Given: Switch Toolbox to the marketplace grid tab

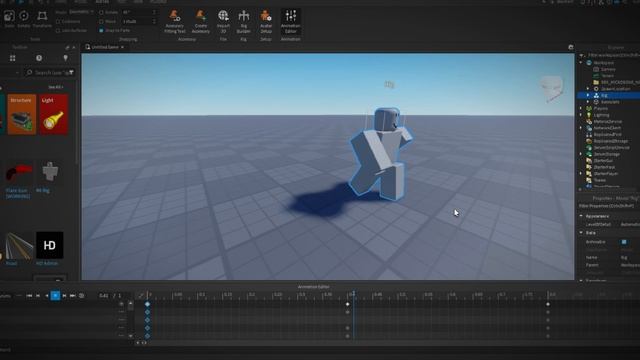Looking at the screenshot, I should 13,58.
